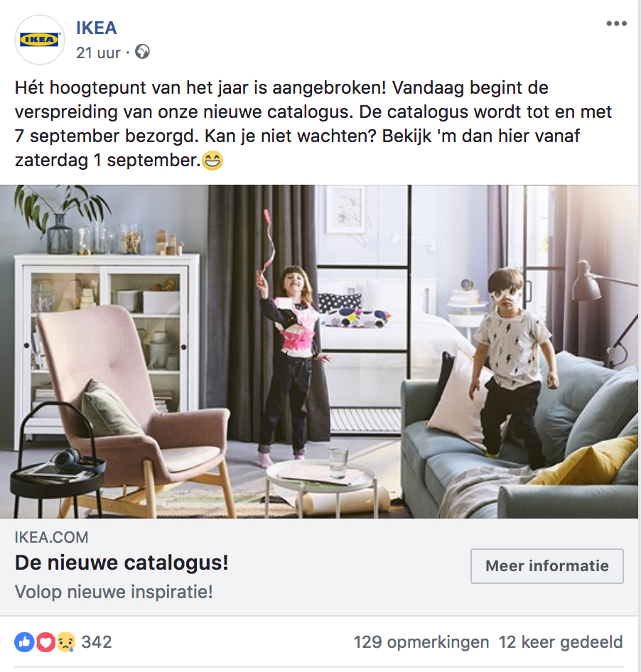This screenshot has width=641, height=672.
Task: Click the 'Volop nieuwe inspiratie!' description
Action: click(114, 592)
